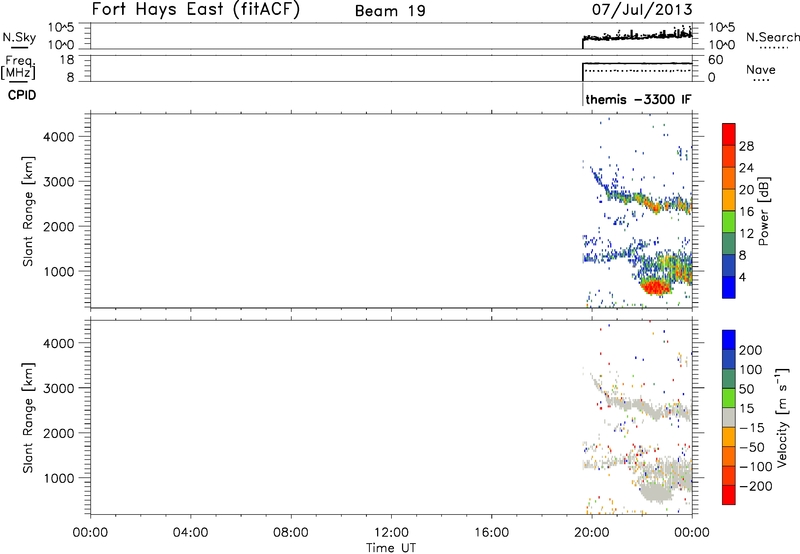Click the '04:00' time tick label
The width and height of the screenshot is (800, 554).
click(190, 533)
